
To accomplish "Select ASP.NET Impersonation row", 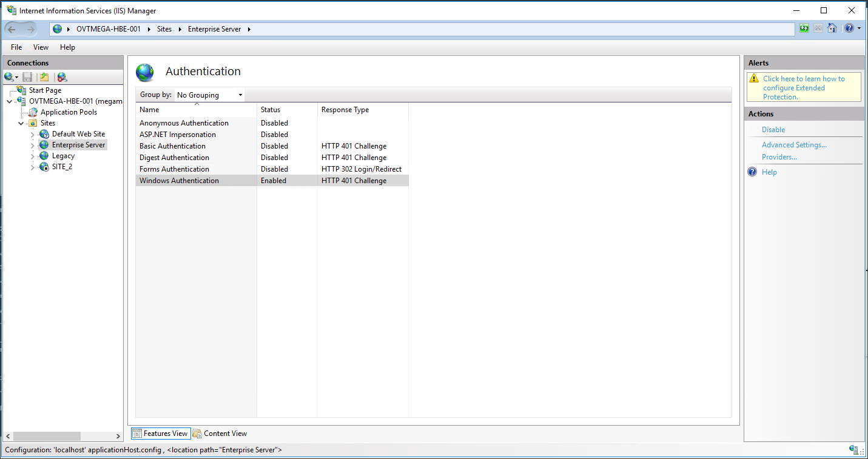I will 272,135.
